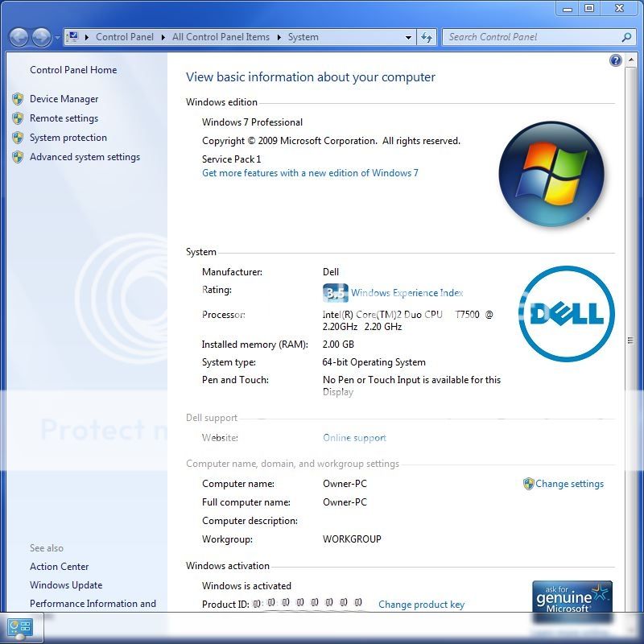Click the Dell logo

[567, 314]
